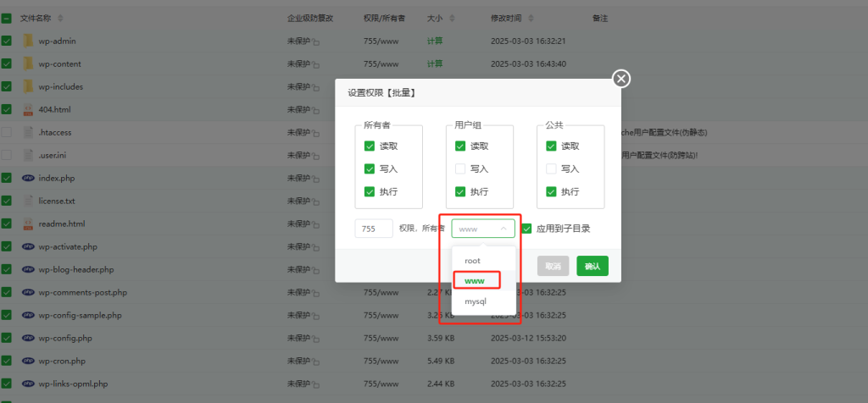
Task: Toggle owner write (写入) checkbox
Action: click(370, 168)
